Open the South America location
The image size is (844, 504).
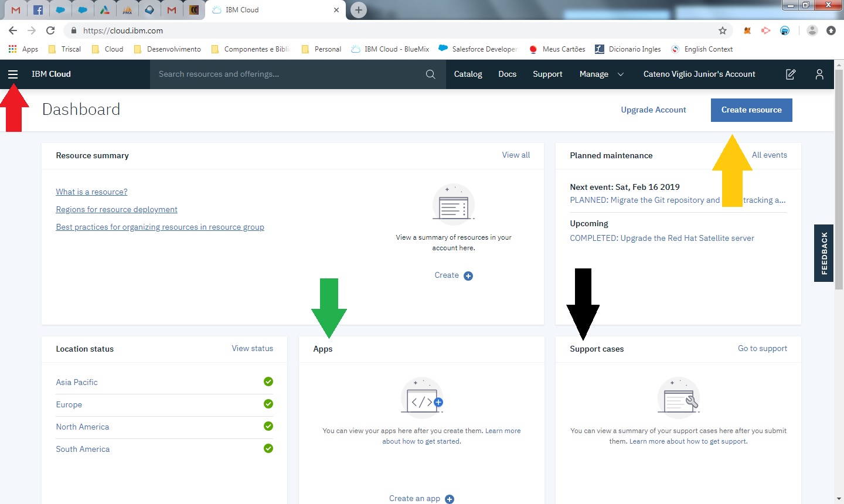[x=83, y=449]
